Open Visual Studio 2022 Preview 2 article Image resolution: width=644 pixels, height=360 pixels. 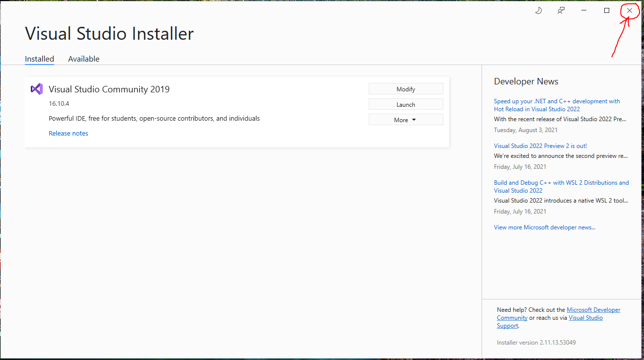(540, 145)
